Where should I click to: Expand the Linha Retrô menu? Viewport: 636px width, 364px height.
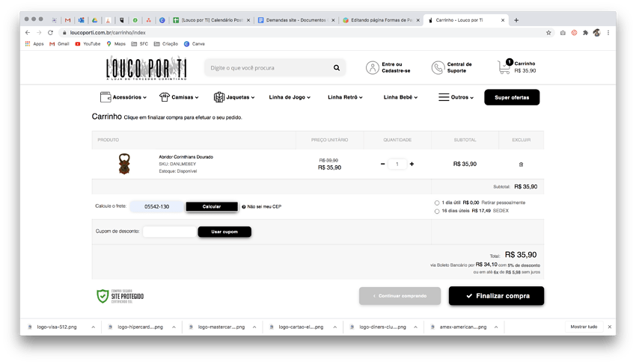click(345, 97)
